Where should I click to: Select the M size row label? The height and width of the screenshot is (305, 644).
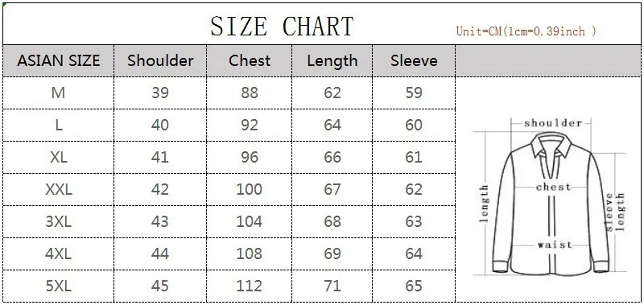point(58,93)
